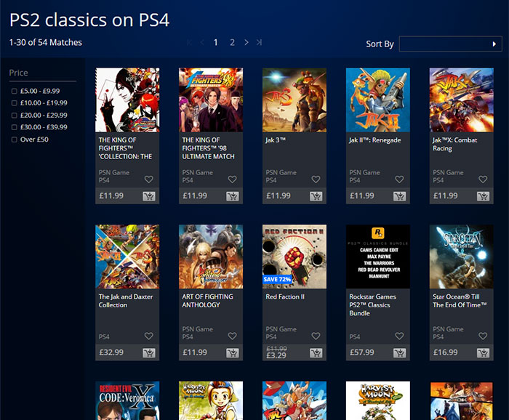Favorite Rockstar Games PS2 Classics Bundle
This screenshot has width=509, height=420.
pyautogui.click(x=399, y=336)
